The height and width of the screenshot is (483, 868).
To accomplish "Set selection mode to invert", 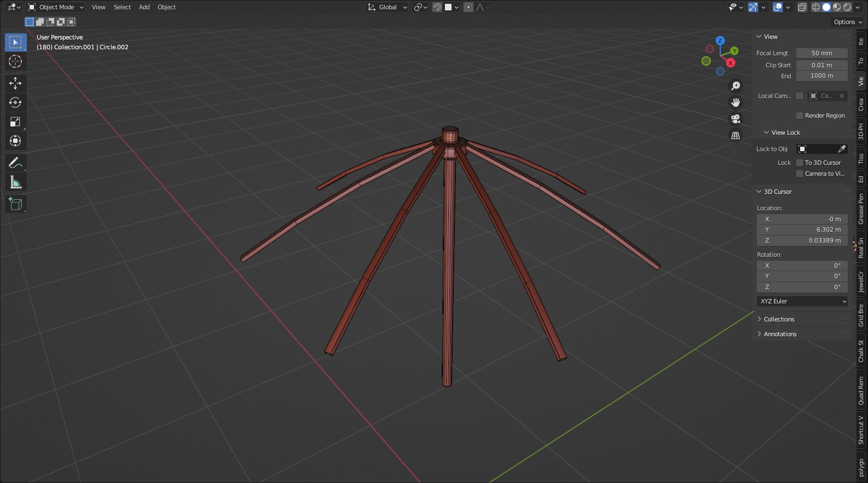I will 61,22.
